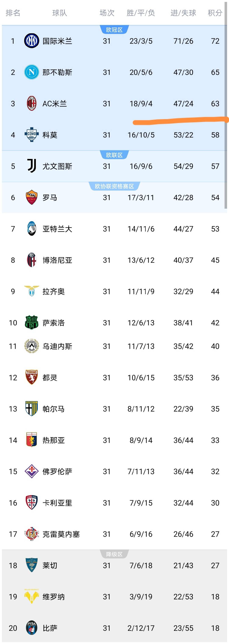Image resolution: width=229 pixels, height=644 pixels.
Task: Open the 拉齐奥 team name link
Action: click(x=53, y=291)
